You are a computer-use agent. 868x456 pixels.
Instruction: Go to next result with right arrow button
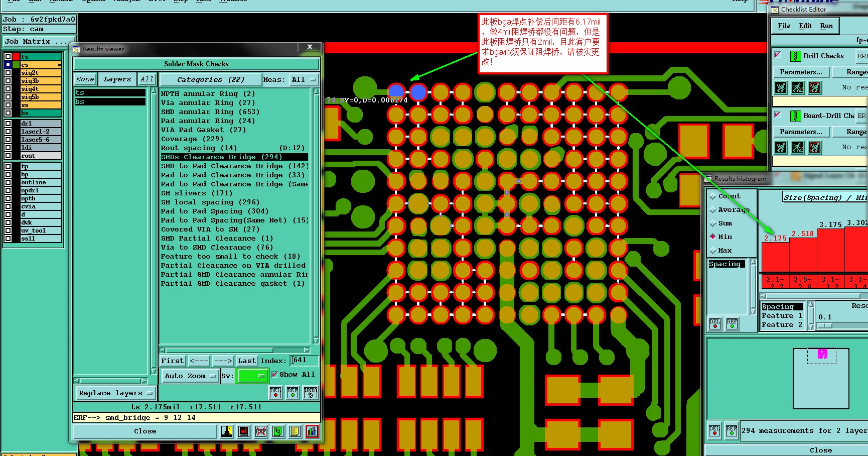tap(223, 361)
